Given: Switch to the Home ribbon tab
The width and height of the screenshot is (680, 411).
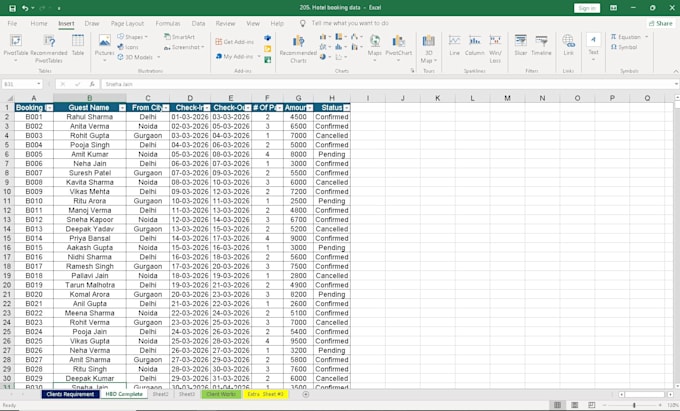Looking at the screenshot, I should (39, 23).
